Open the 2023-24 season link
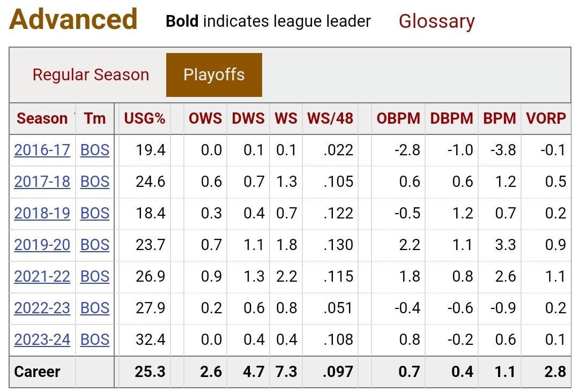Viewport: 579px width, 392px height. click(42, 340)
